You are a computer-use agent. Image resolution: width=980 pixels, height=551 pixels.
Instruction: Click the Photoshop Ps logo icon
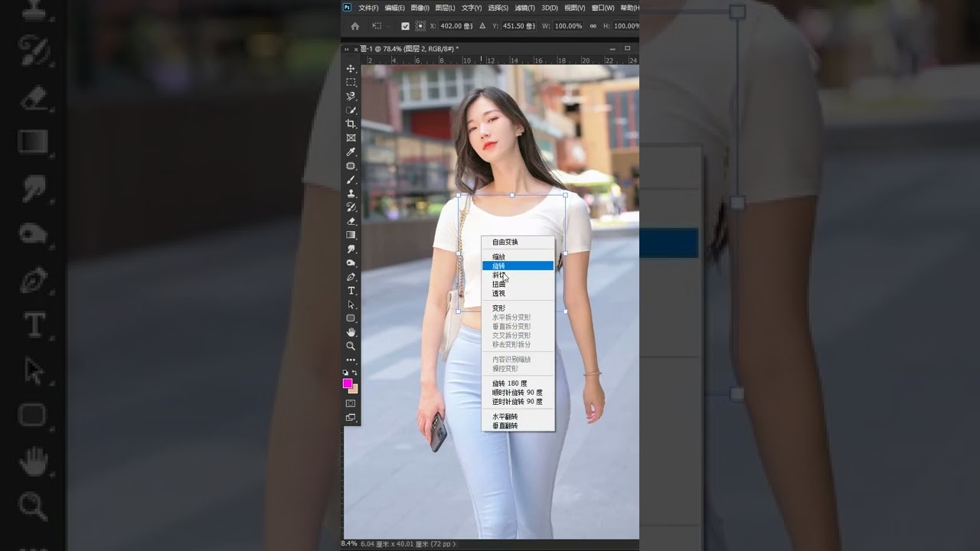click(x=347, y=8)
